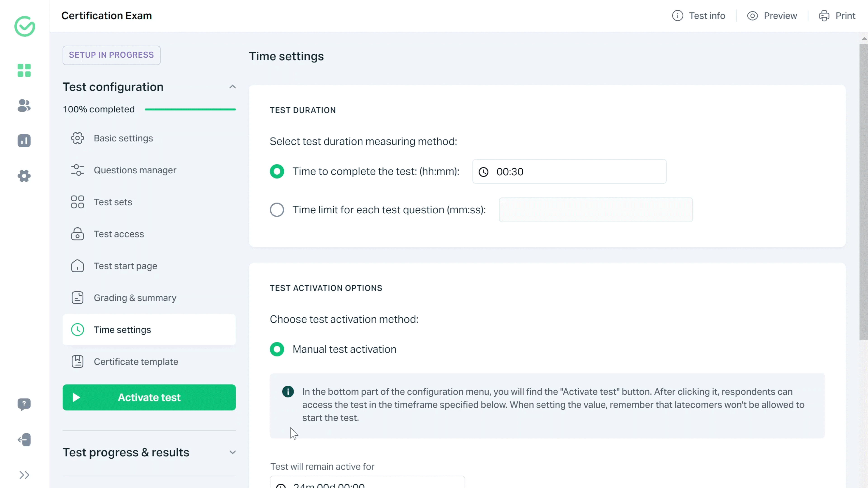This screenshot has width=868, height=488.
Task: Select Time to complete the test radio button
Action: pyautogui.click(x=277, y=172)
